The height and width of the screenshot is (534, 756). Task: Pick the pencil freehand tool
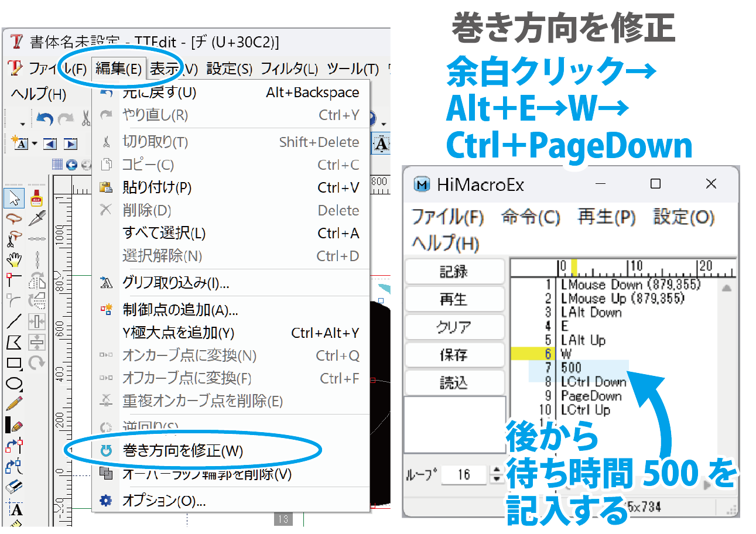[x=14, y=403]
